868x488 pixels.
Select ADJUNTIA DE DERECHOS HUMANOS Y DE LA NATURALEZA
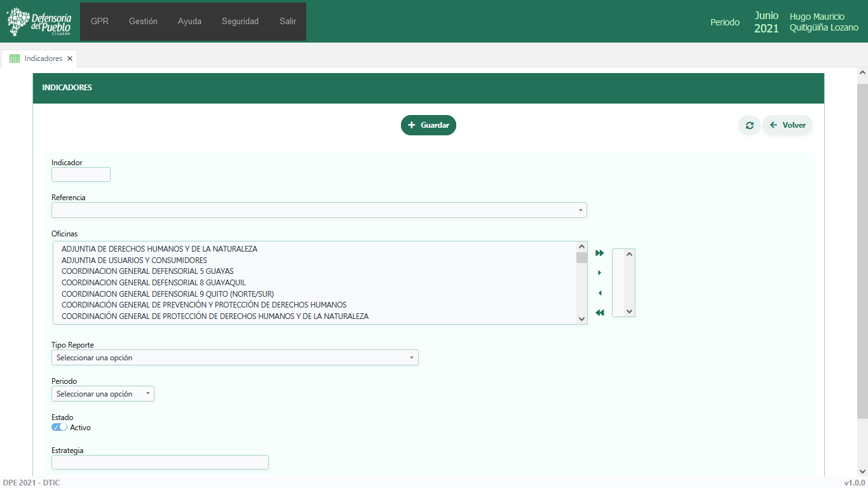(159, 249)
